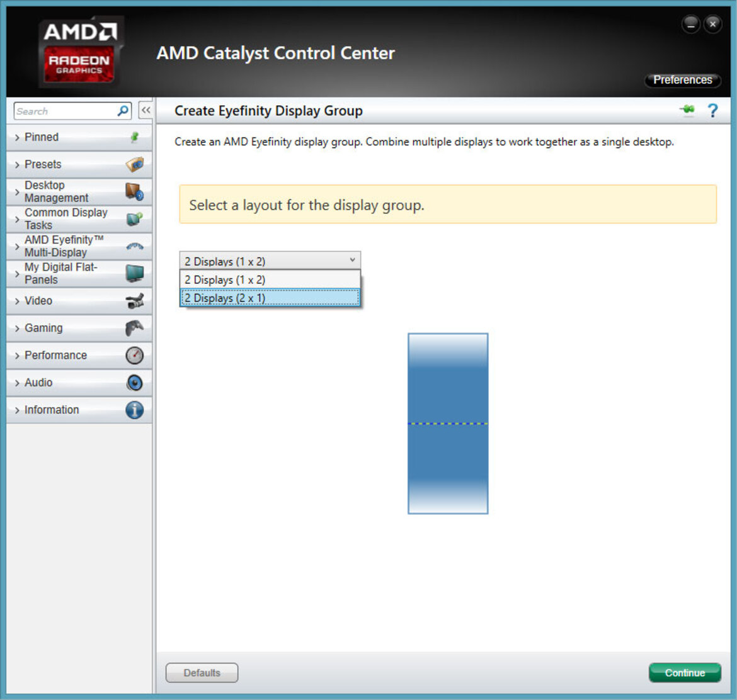Viewport: 737px width, 700px height.
Task: Expand the Audio section
Action: [x=79, y=382]
